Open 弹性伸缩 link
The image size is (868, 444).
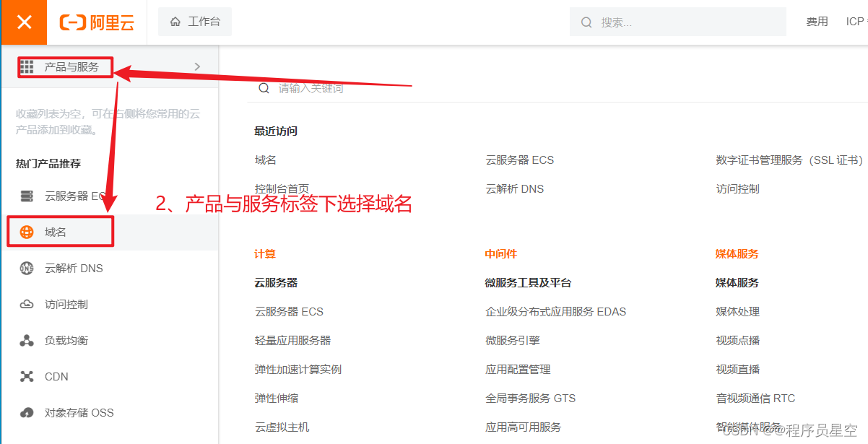(277, 398)
